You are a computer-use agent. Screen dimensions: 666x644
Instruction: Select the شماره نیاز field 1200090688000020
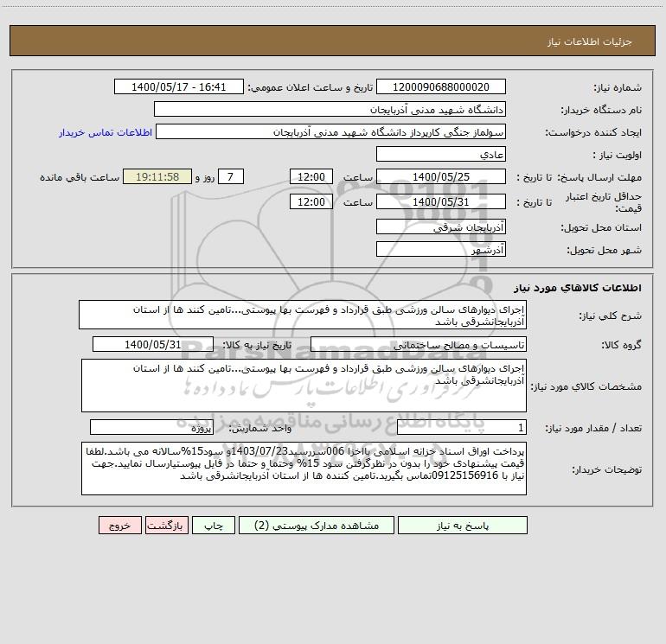441,86
